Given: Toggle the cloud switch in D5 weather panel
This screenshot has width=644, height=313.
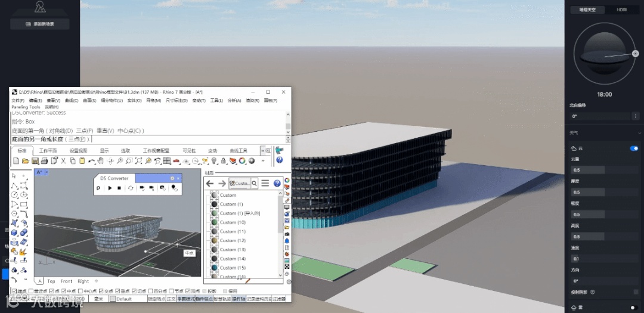Looking at the screenshot, I should [634, 148].
